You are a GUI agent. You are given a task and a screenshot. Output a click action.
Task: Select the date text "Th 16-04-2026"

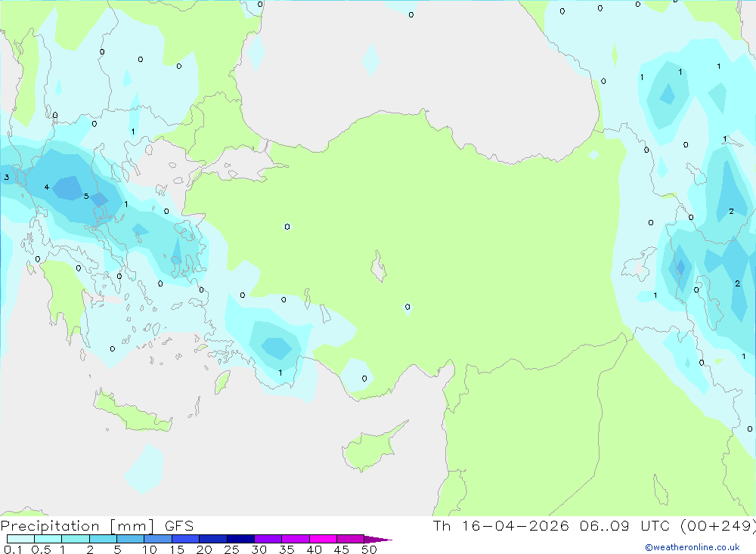click(x=501, y=526)
